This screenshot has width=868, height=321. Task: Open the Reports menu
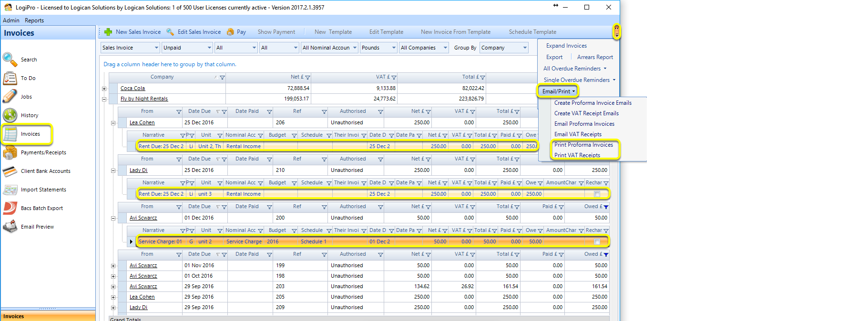(x=34, y=20)
